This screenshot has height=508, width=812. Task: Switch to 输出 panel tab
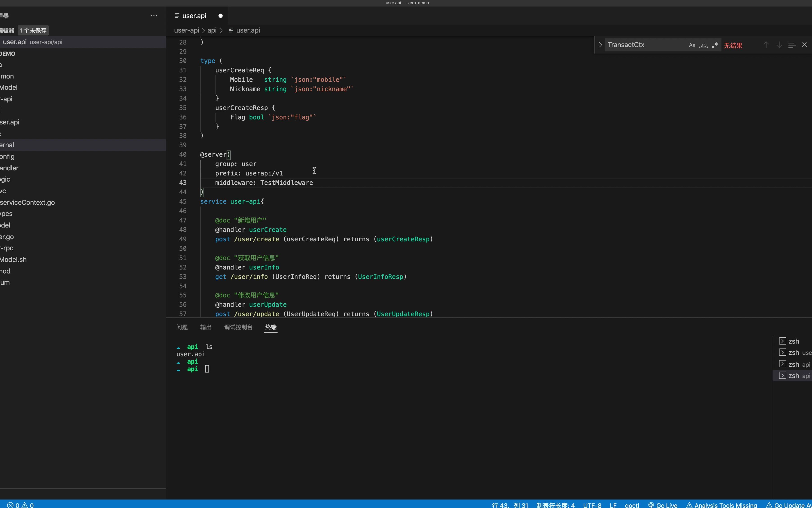point(206,327)
